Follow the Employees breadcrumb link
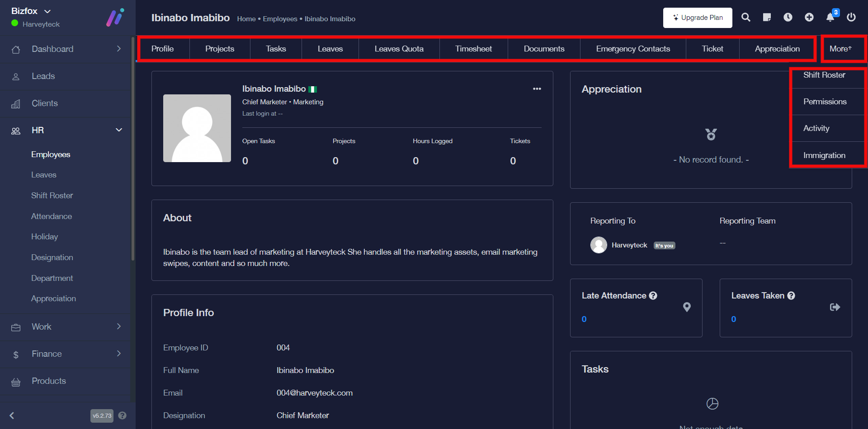Viewport: 868px width, 429px height. pos(280,19)
